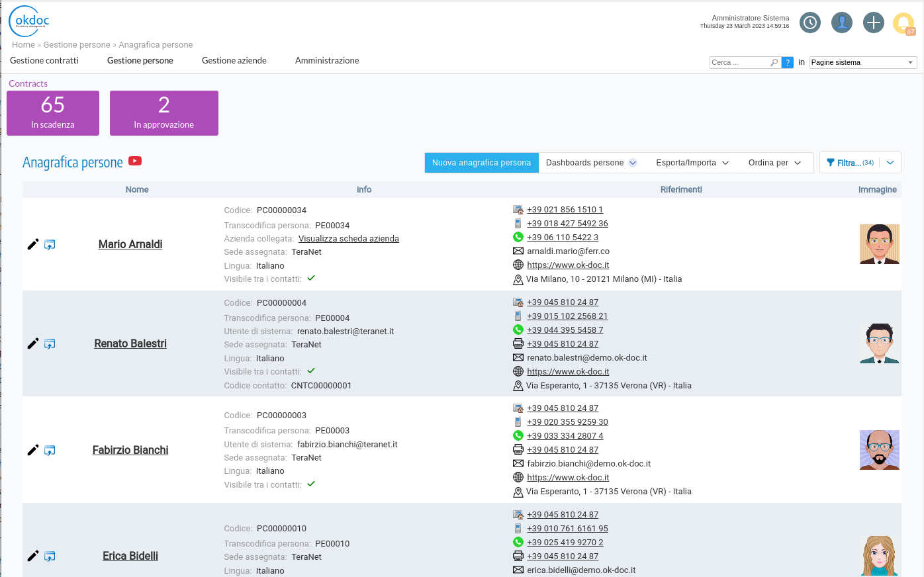The width and height of the screenshot is (924, 577).
Task: Expand the Ordina per sorting dropdown
Action: click(x=774, y=162)
